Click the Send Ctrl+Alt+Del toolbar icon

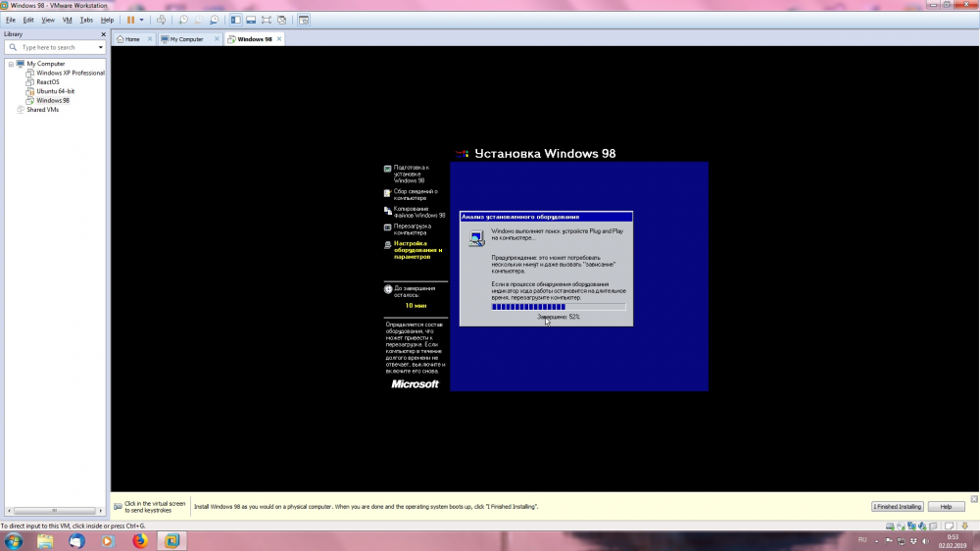(162, 20)
